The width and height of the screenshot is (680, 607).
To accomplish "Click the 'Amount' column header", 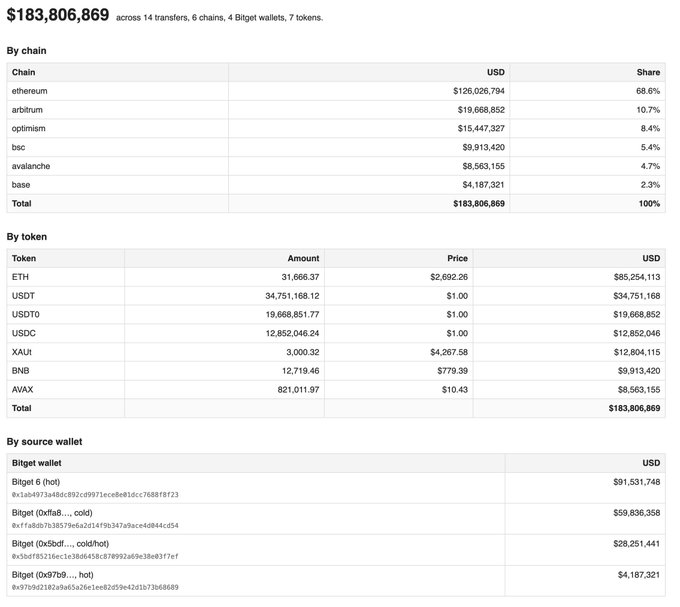I will click(x=303, y=258).
